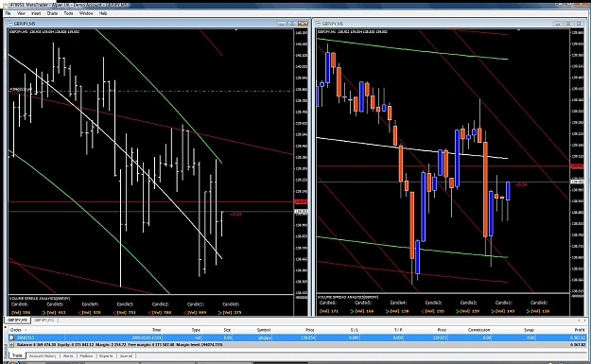
Task: Sort orders by the Swap column
Action: point(529,330)
